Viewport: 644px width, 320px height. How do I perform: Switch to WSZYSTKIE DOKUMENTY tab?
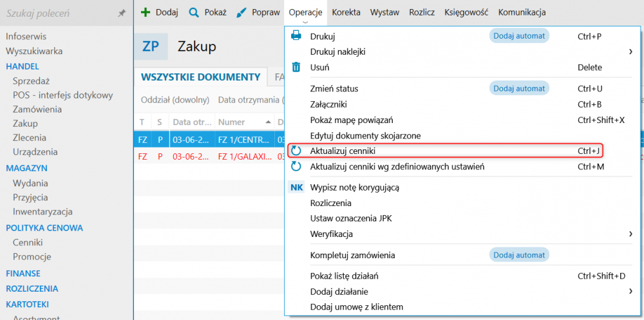[x=200, y=77]
